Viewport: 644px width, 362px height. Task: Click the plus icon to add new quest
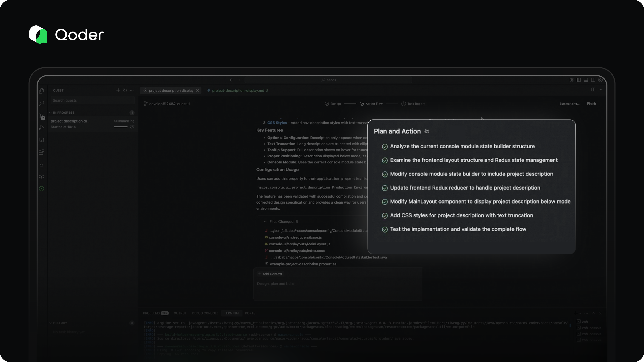tap(118, 90)
